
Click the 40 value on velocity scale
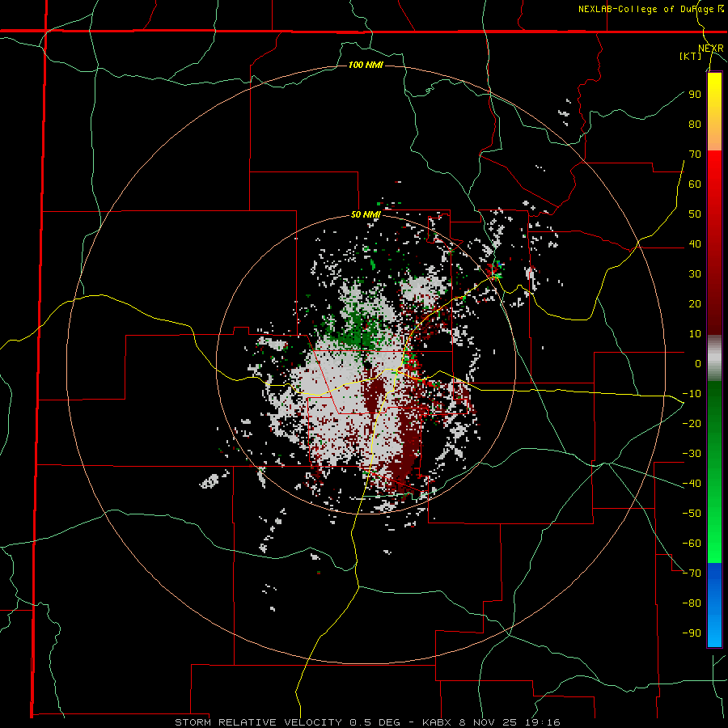[x=695, y=244]
